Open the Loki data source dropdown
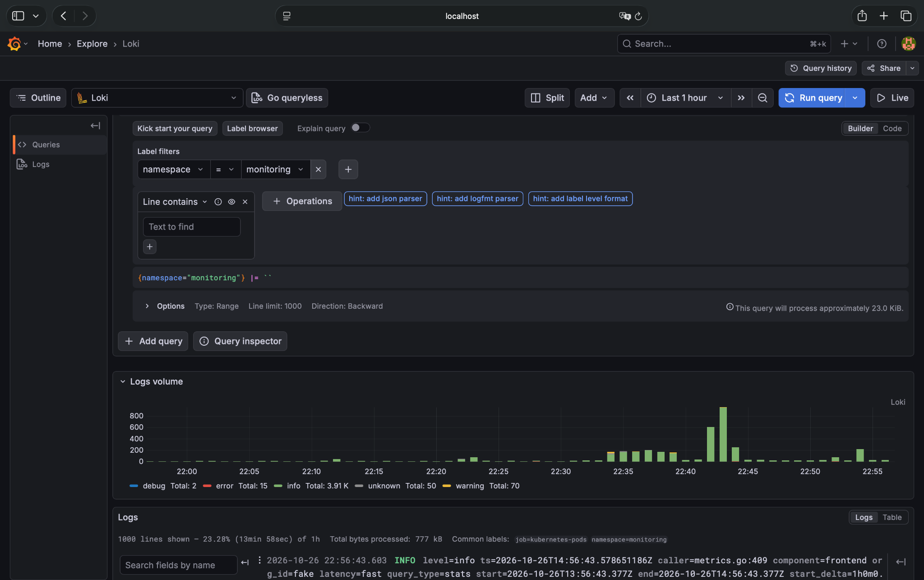This screenshot has height=580, width=924. coord(157,98)
